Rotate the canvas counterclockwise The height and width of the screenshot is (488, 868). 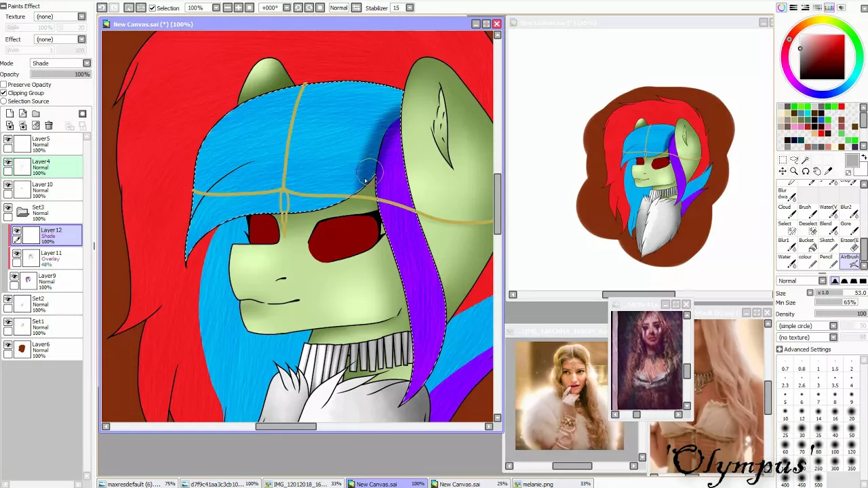point(298,7)
